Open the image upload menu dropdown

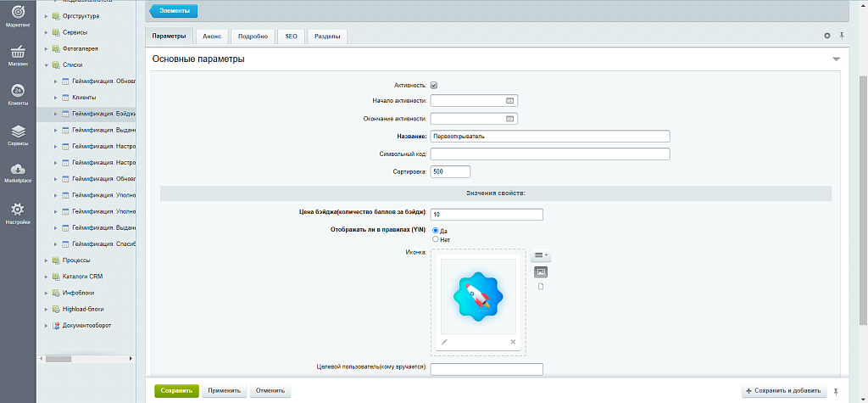541,255
